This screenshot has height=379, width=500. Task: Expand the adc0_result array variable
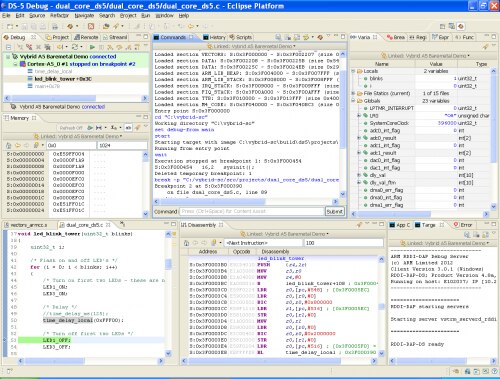[359, 138]
